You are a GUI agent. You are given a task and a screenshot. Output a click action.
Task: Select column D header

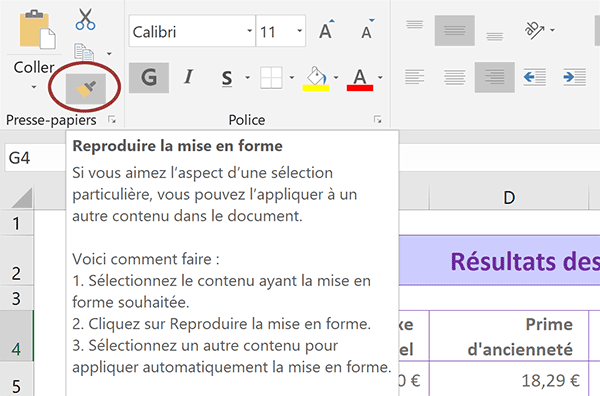[509, 197]
